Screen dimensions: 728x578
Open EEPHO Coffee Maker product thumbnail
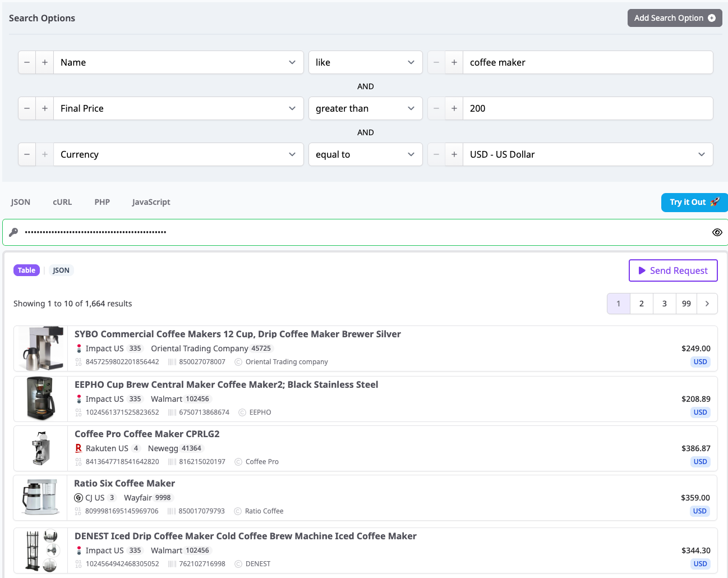(x=41, y=398)
